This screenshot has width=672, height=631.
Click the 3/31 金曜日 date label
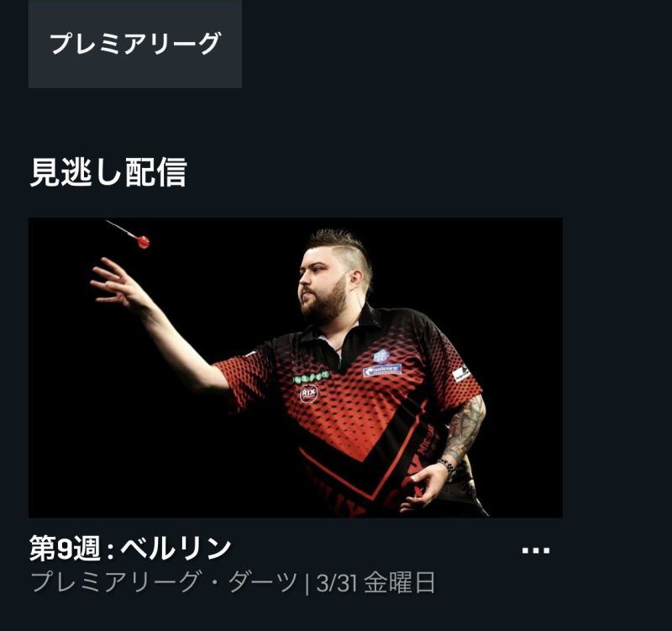375,582
